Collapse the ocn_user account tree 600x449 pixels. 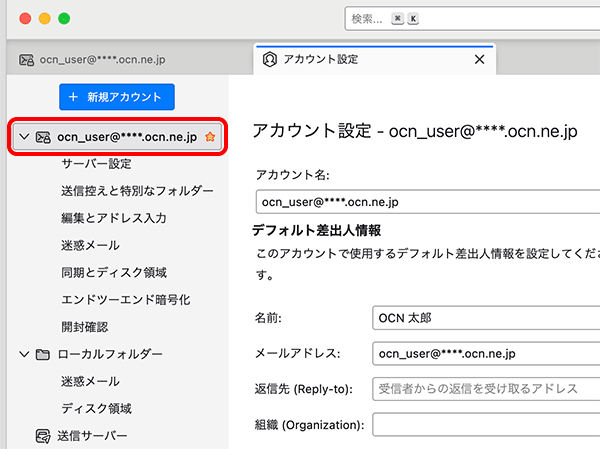click(x=24, y=137)
